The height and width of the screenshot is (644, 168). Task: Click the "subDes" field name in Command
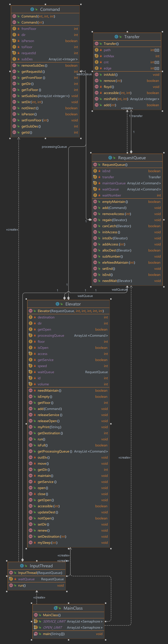point(27,59)
